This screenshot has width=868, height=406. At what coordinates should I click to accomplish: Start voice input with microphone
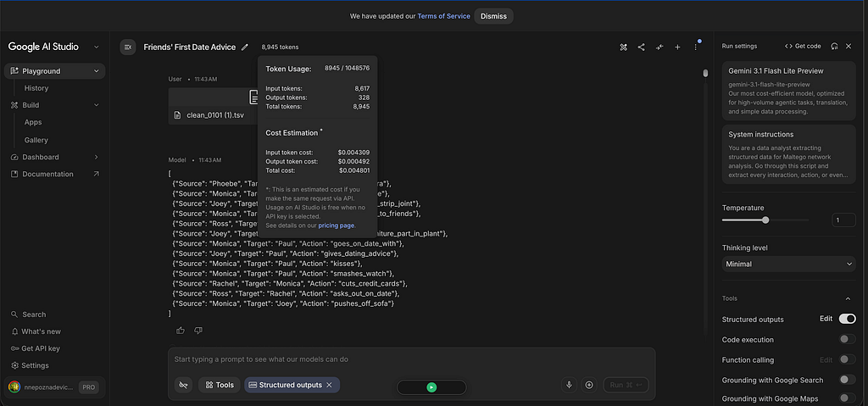coord(569,385)
